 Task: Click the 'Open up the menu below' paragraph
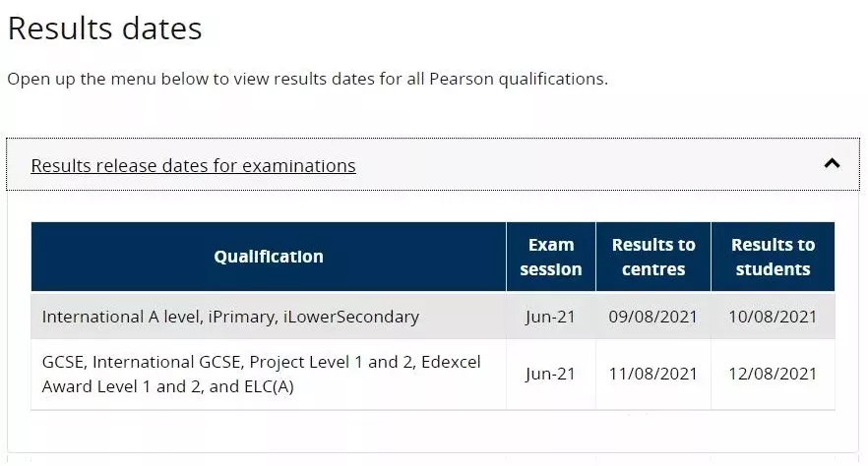pyautogui.click(x=307, y=79)
